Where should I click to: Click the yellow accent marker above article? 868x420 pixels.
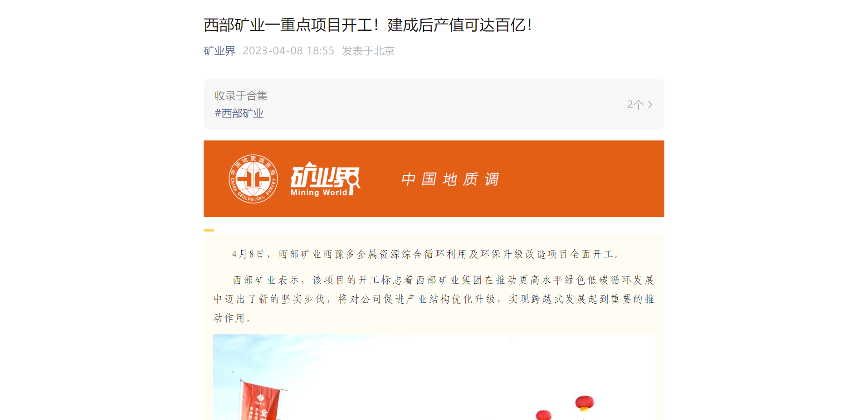click(209, 230)
